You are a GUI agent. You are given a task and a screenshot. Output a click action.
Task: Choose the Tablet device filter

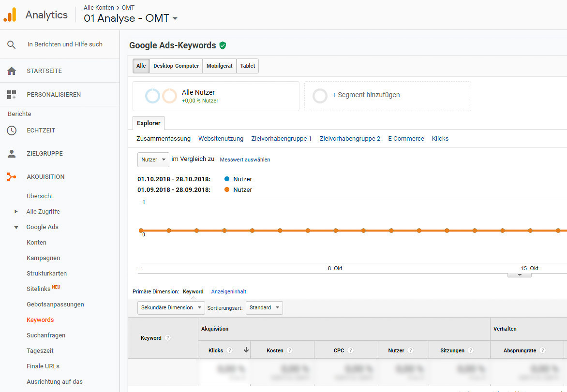(247, 66)
